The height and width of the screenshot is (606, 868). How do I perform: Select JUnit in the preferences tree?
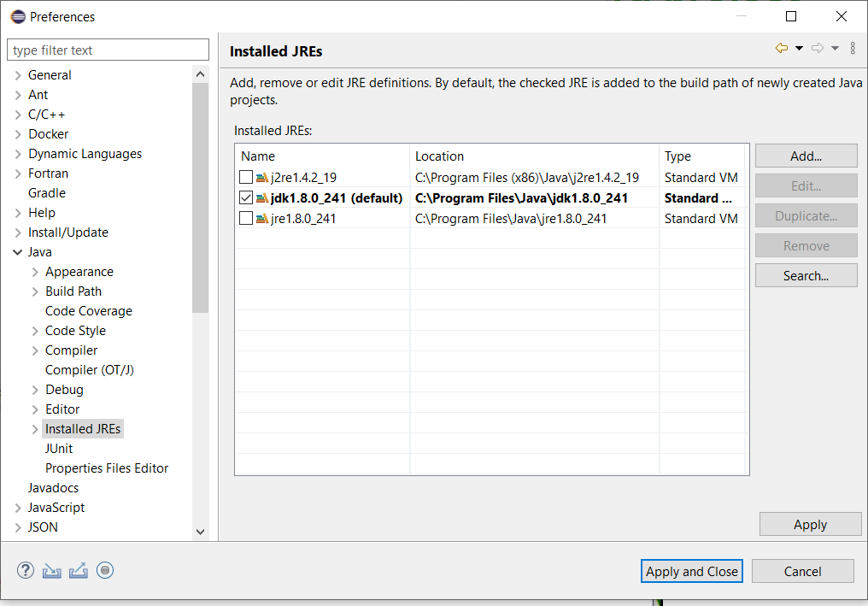59,449
